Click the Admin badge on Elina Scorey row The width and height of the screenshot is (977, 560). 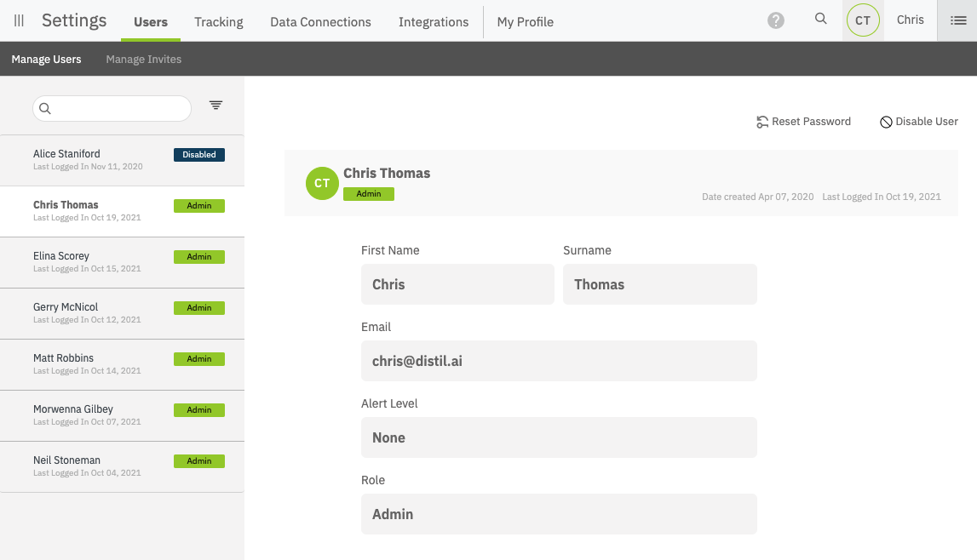(x=199, y=256)
